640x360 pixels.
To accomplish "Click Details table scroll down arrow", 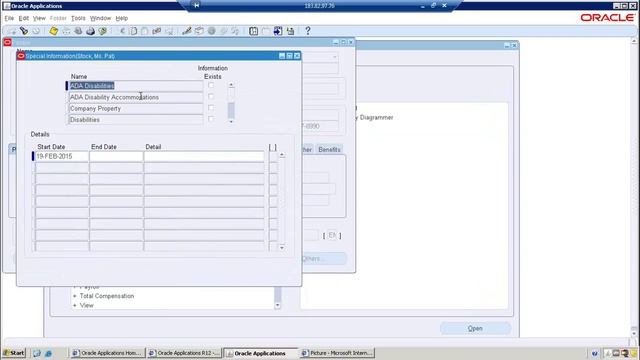I will coord(282,247).
